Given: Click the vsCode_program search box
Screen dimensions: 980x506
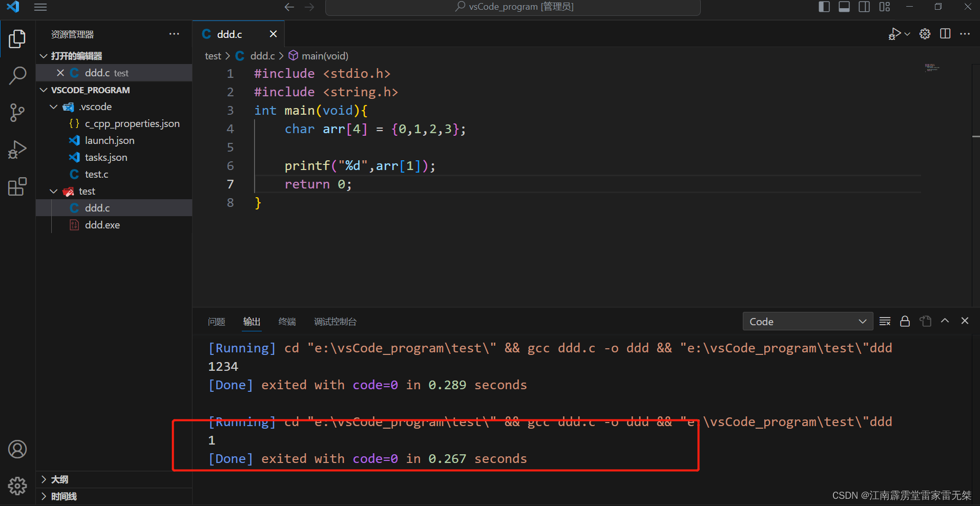Looking at the screenshot, I should [x=513, y=7].
